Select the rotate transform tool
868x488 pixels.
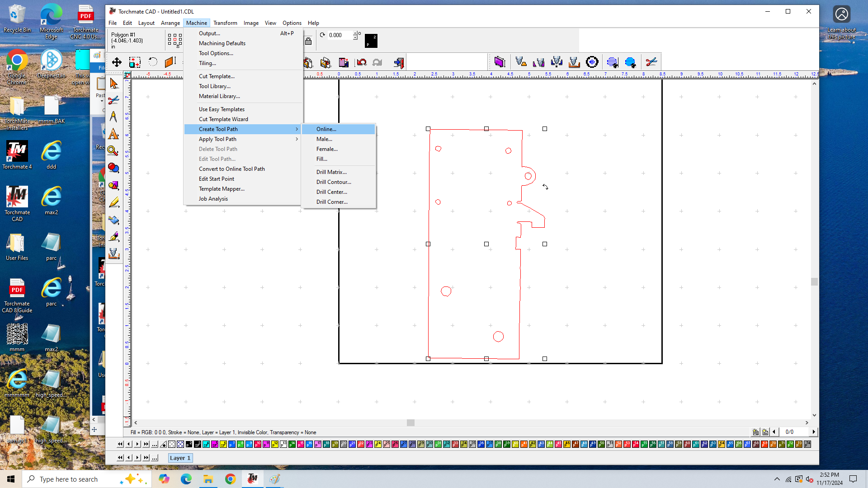point(153,62)
